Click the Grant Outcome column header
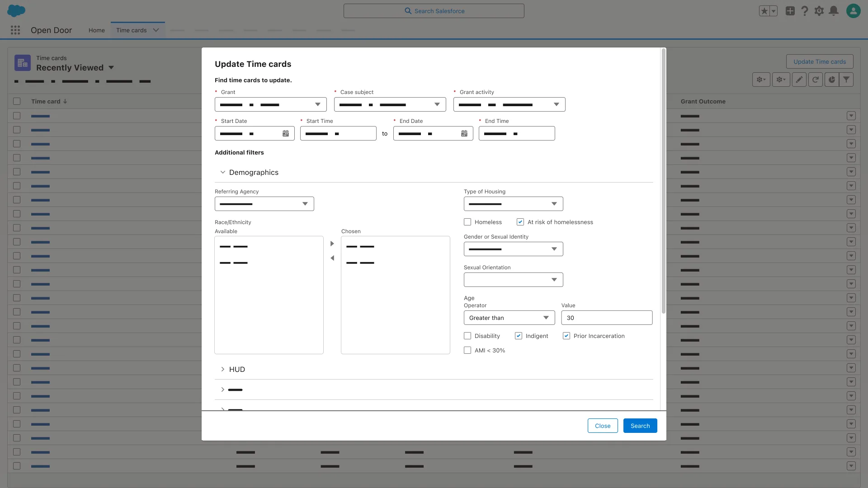 coord(703,101)
